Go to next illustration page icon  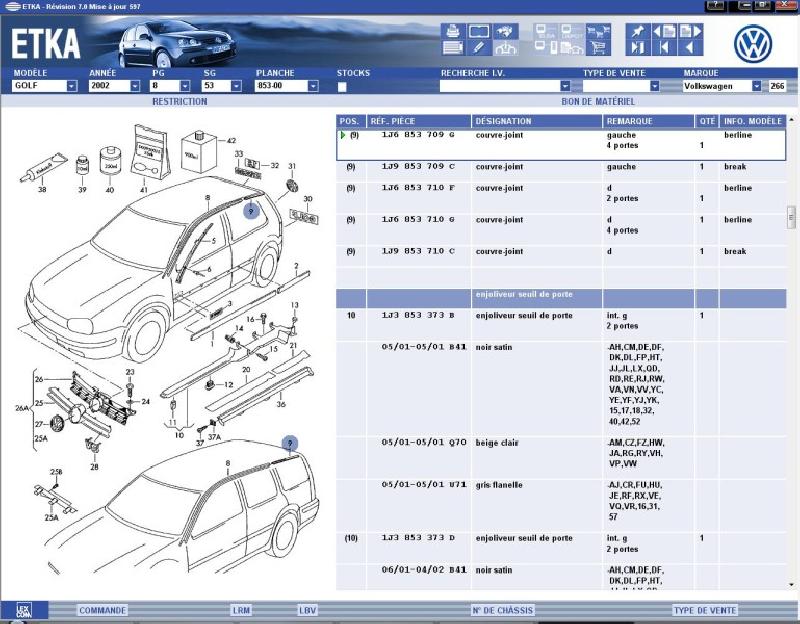pyautogui.click(x=691, y=32)
